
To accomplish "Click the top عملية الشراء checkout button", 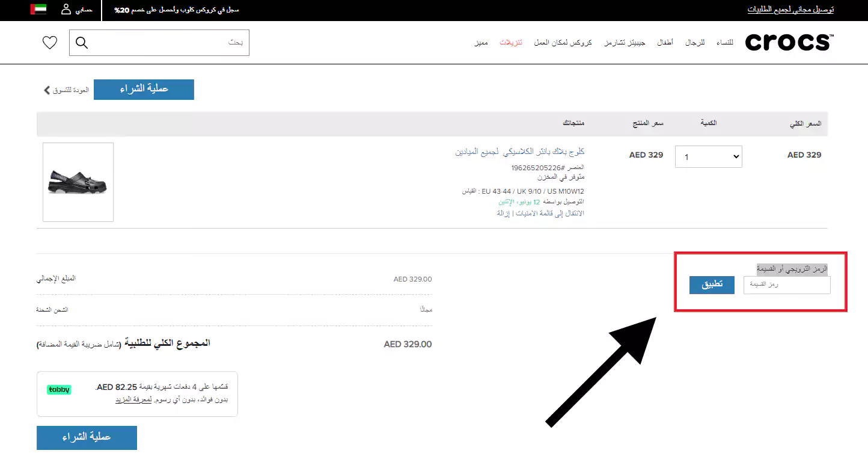I will tap(144, 90).
